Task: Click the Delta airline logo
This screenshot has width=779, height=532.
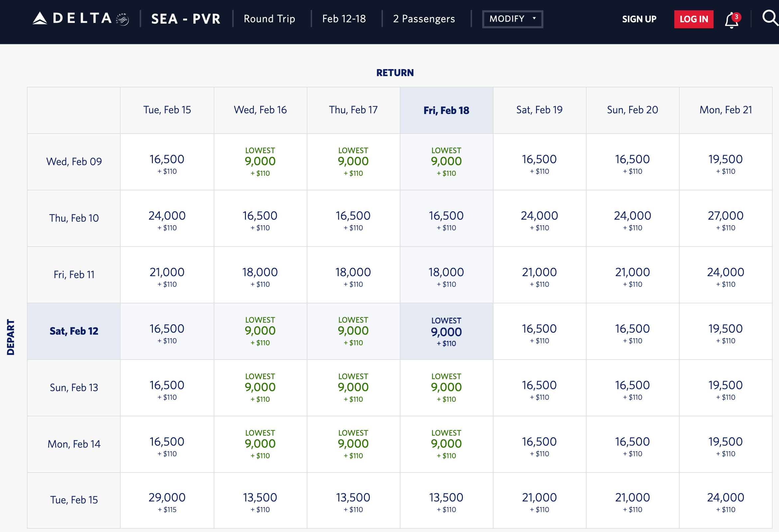Action: tap(74, 19)
